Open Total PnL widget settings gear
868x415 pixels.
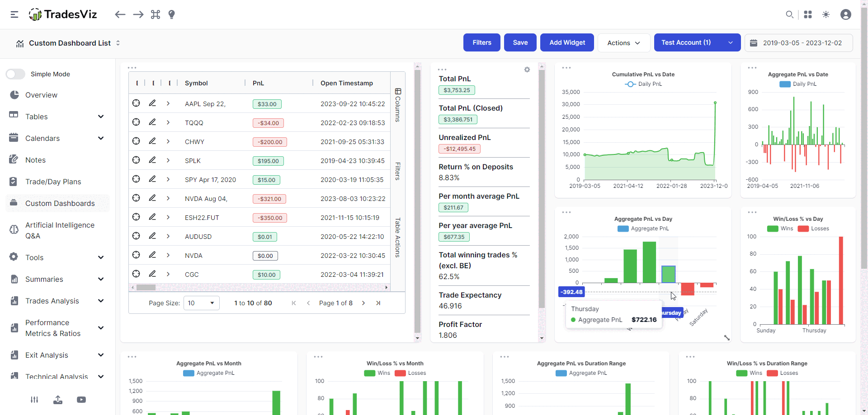coord(527,70)
